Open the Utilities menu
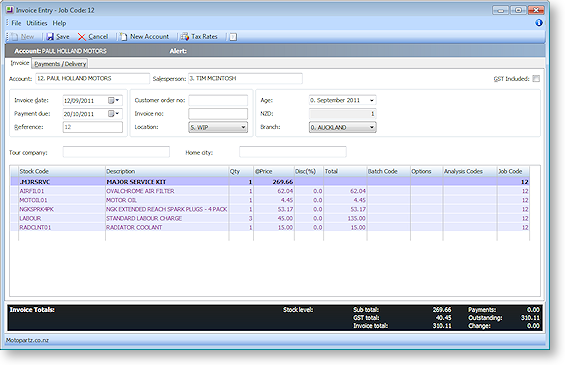The image size is (565, 365). [37, 23]
